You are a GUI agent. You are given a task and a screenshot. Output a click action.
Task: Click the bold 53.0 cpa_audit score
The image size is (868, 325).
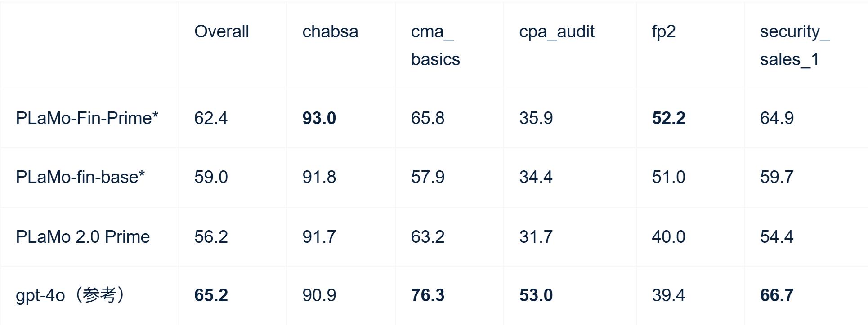pyautogui.click(x=536, y=295)
